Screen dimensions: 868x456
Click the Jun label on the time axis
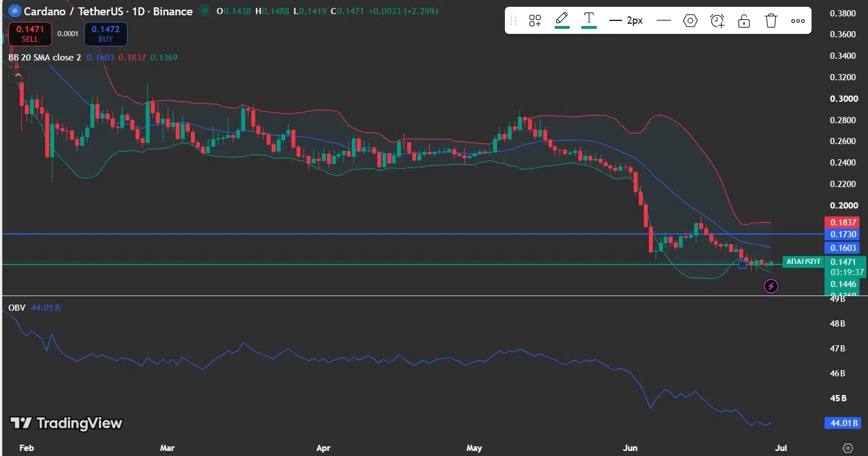pyautogui.click(x=630, y=448)
